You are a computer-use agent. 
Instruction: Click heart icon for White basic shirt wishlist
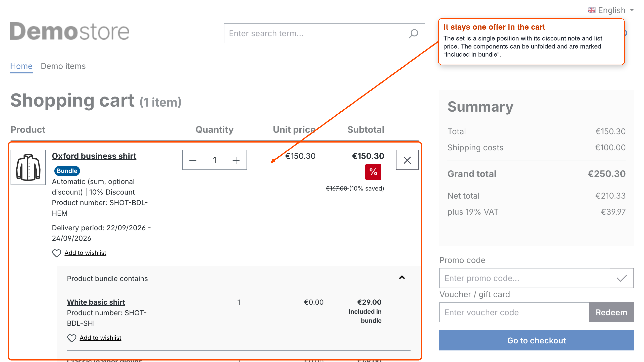pyautogui.click(x=72, y=338)
